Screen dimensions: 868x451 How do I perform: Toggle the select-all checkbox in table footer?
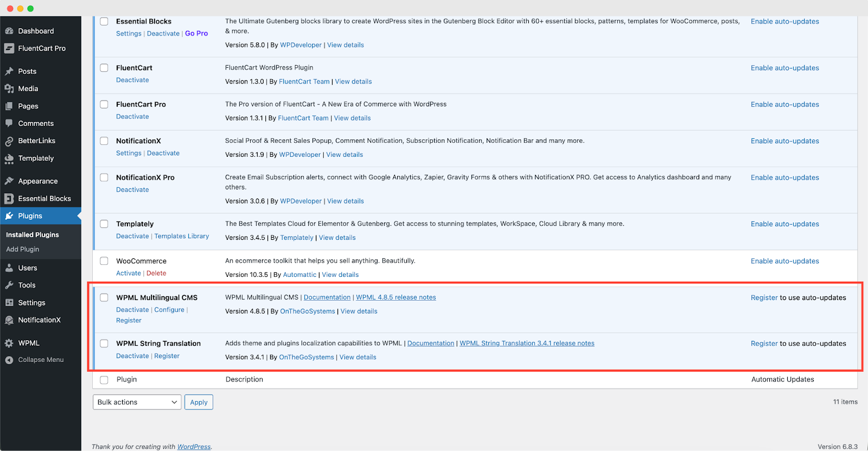click(104, 380)
